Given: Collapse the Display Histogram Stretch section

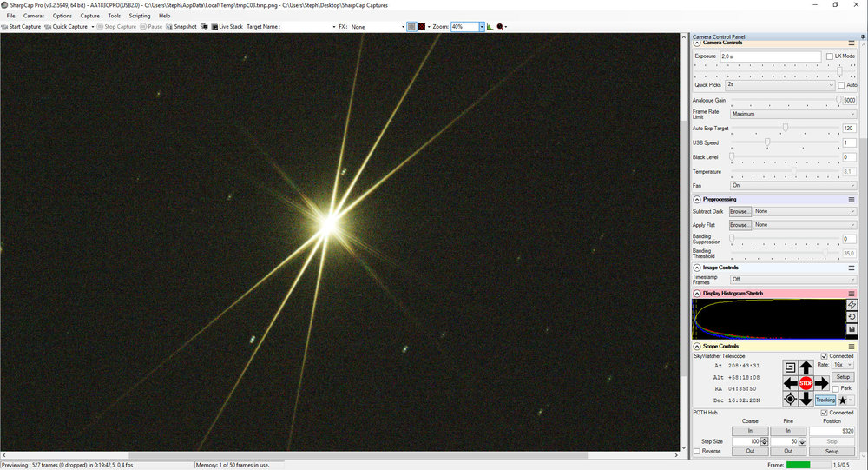Looking at the screenshot, I should coord(697,293).
